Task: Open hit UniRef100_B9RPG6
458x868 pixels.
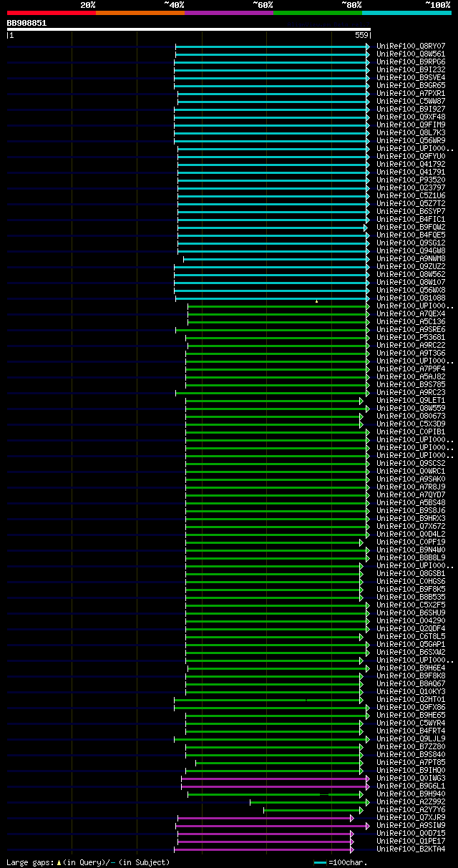Action: coord(411,62)
